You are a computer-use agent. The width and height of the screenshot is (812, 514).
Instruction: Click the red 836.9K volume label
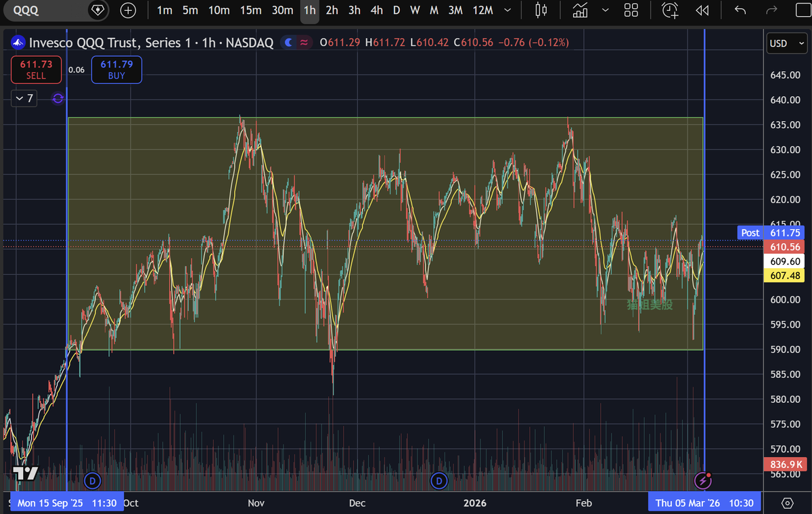pyautogui.click(x=784, y=464)
